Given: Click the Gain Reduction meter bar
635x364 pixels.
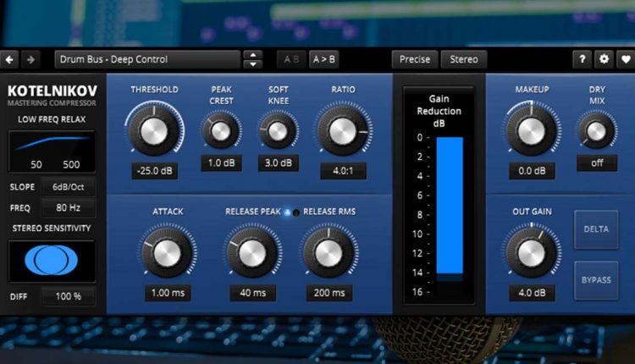Looking at the screenshot, I should (x=450, y=208).
